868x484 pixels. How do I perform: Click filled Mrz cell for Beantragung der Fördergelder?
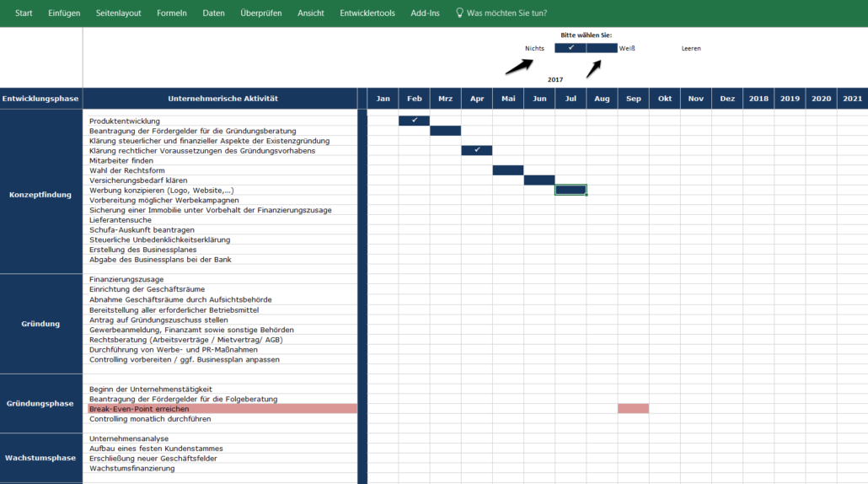[446, 131]
